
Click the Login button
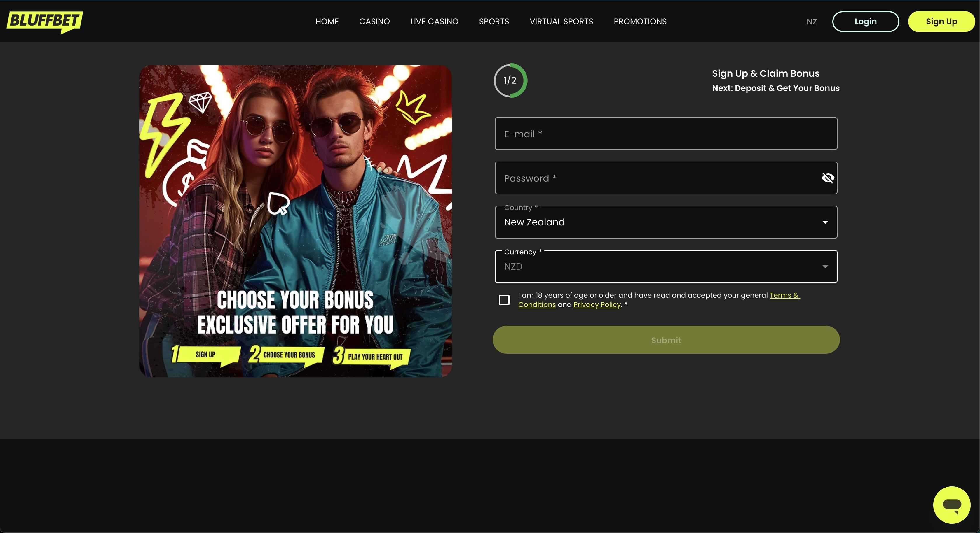pos(866,22)
